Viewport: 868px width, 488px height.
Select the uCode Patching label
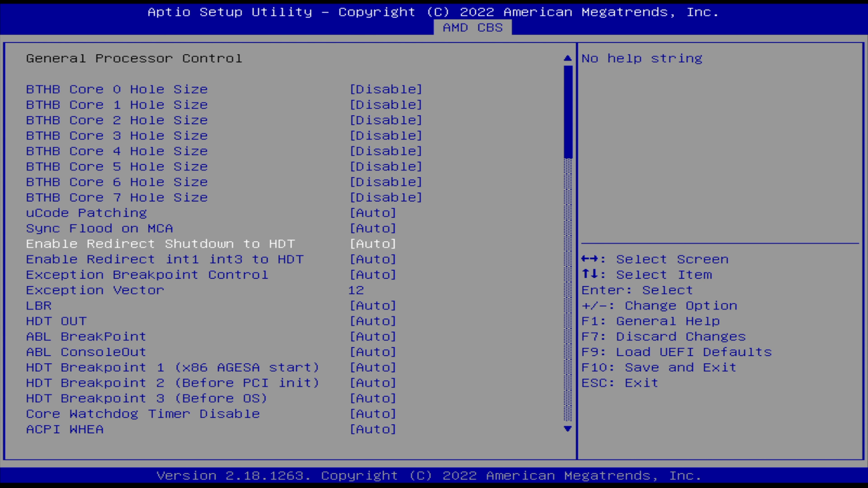[87, 213]
